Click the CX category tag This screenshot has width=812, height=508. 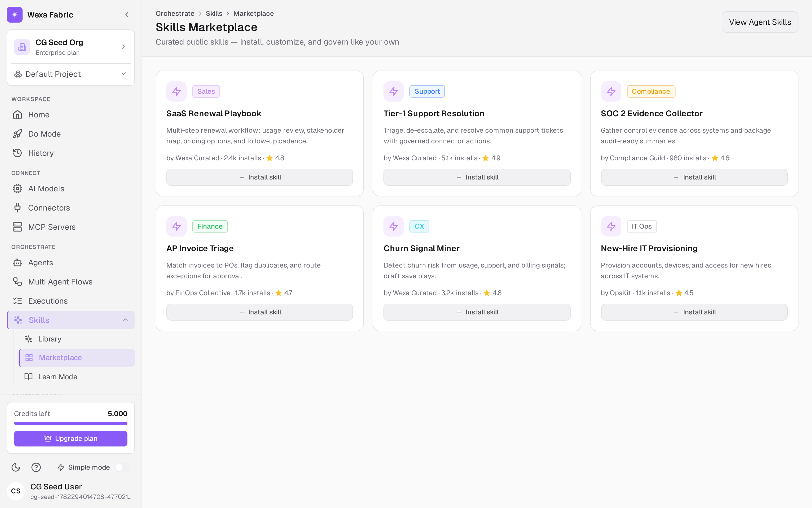coord(419,226)
